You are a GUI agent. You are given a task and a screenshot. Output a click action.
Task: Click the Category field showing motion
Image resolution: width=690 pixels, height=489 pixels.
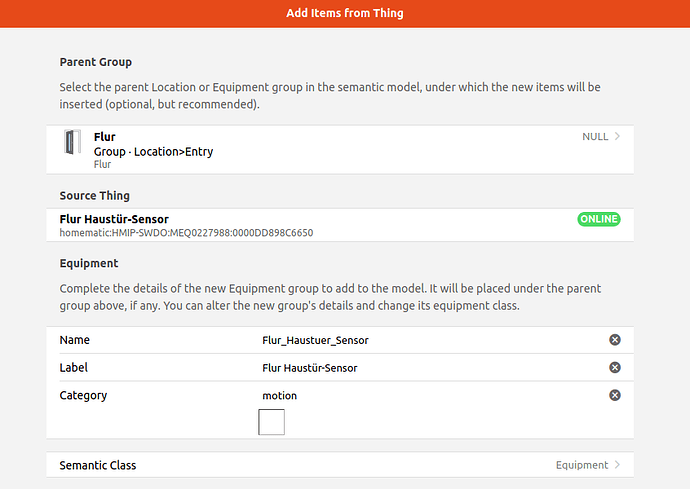[280, 395]
